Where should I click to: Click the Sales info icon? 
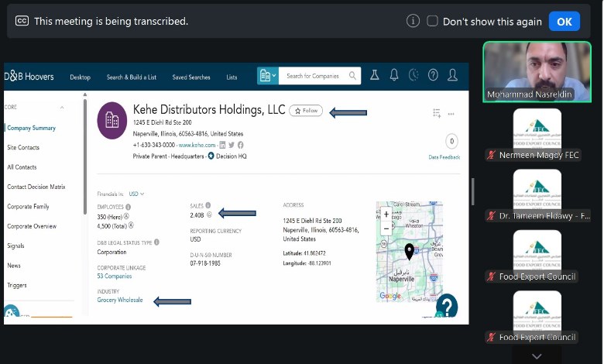[x=208, y=205]
